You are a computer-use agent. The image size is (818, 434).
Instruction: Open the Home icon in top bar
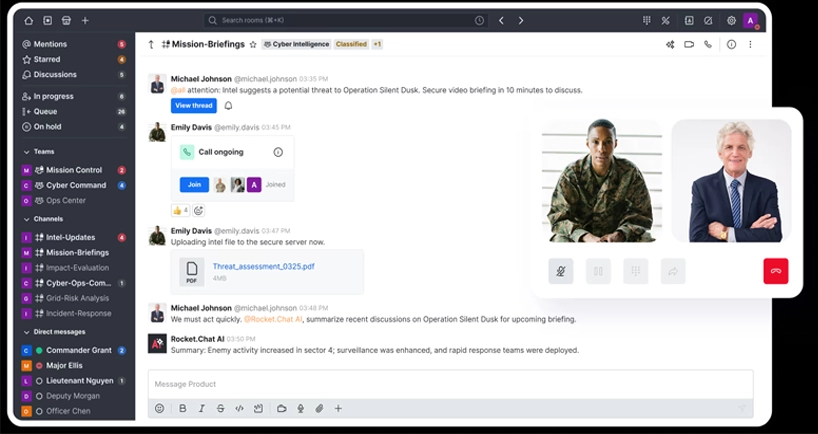point(29,20)
